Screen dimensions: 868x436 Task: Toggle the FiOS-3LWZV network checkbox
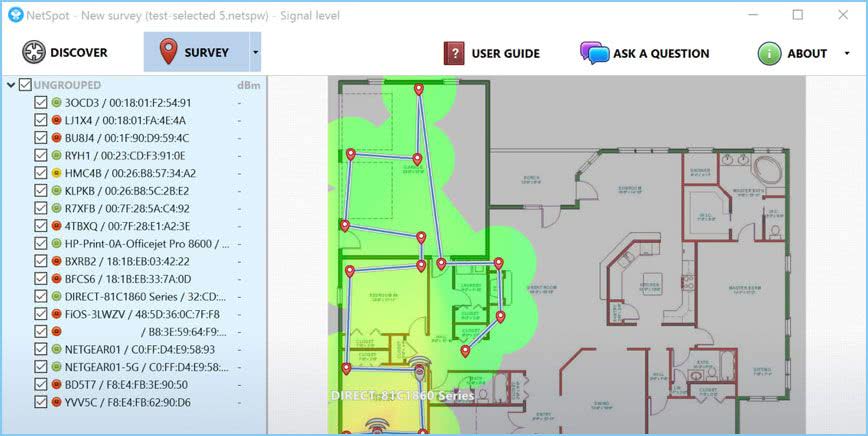[x=41, y=314]
